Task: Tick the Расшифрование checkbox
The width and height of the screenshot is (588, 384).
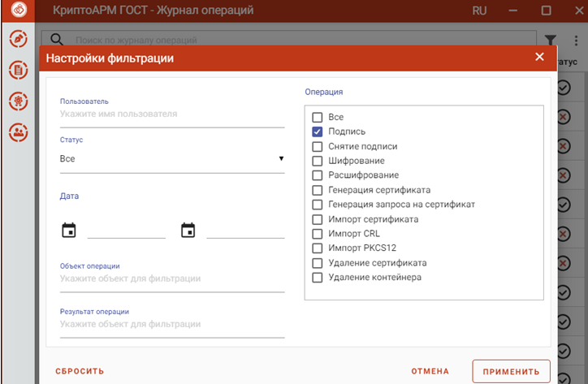Action: tap(318, 175)
